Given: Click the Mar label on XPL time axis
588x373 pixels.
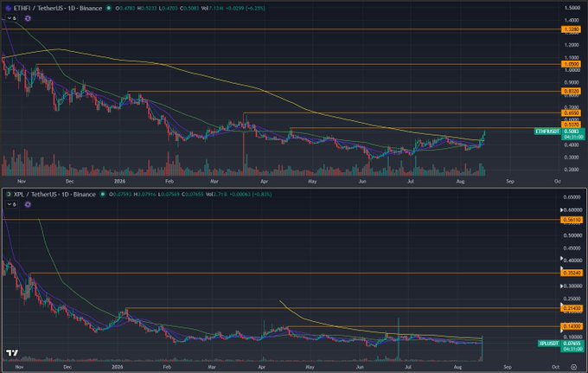Looking at the screenshot, I should click(x=212, y=367).
